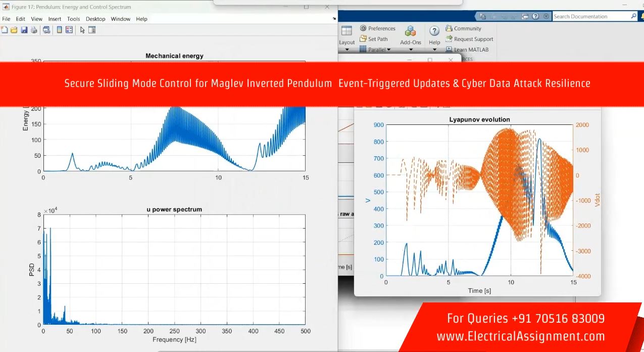Click the Search Documentation field

pos(591,16)
